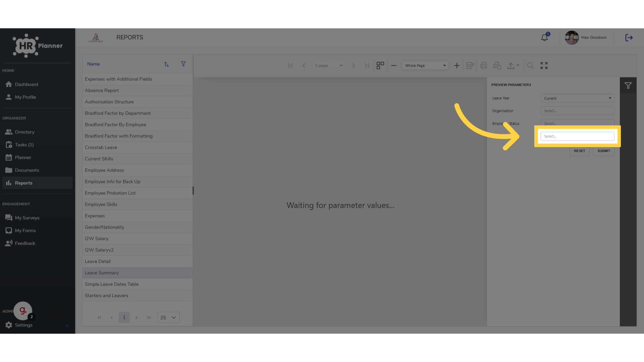The image size is (644, 362).
Task: Toggle the preview parameters filter panel
Action: [x=628, y=85]
